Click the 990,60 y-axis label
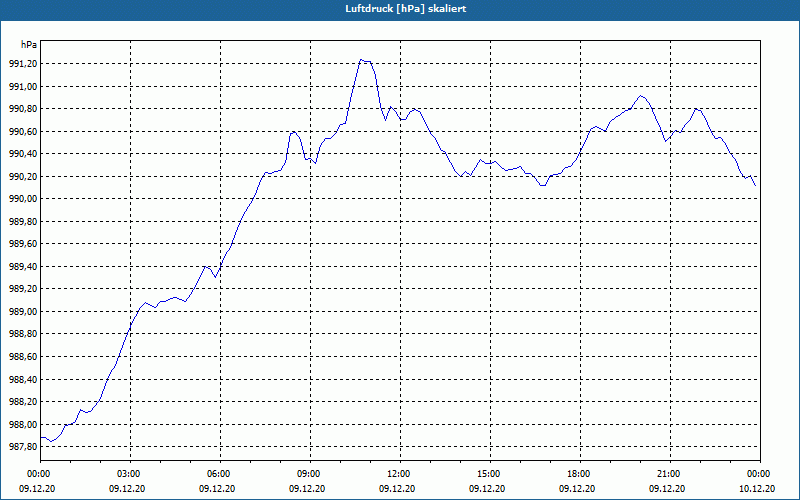Viewport: 800px width, 500px height. [23, 132]
